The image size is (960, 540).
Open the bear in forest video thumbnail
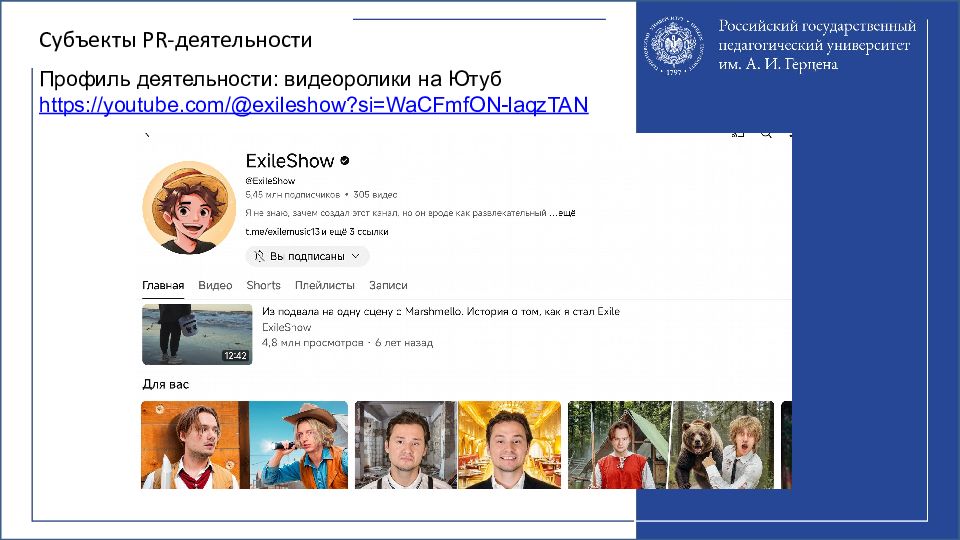671,445
